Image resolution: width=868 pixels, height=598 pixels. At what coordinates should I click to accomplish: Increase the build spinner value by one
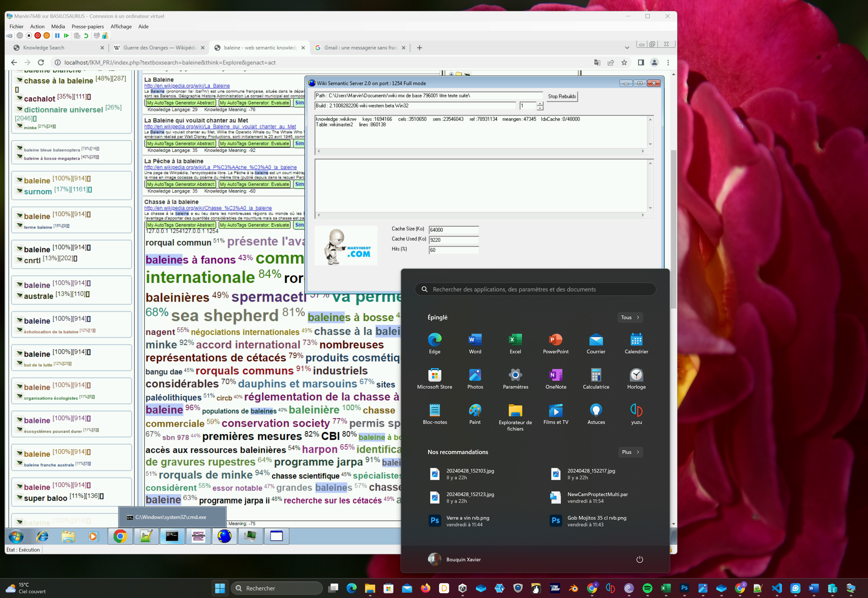point(540,103)
